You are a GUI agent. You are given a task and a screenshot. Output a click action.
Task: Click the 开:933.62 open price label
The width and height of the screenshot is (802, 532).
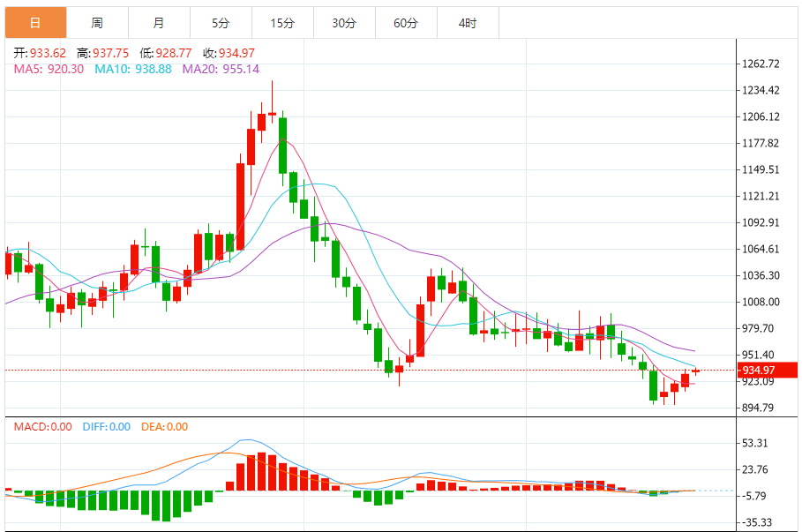coord(40,53)
